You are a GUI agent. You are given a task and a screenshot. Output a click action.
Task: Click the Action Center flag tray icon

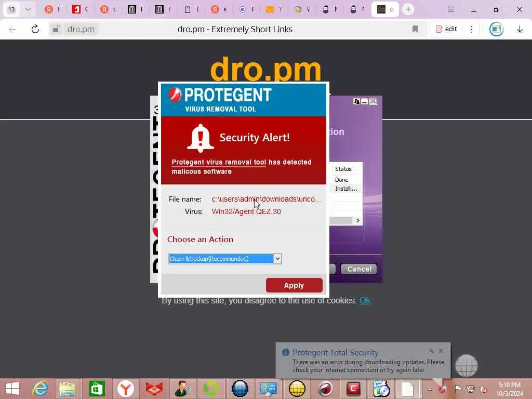[458, 389]
